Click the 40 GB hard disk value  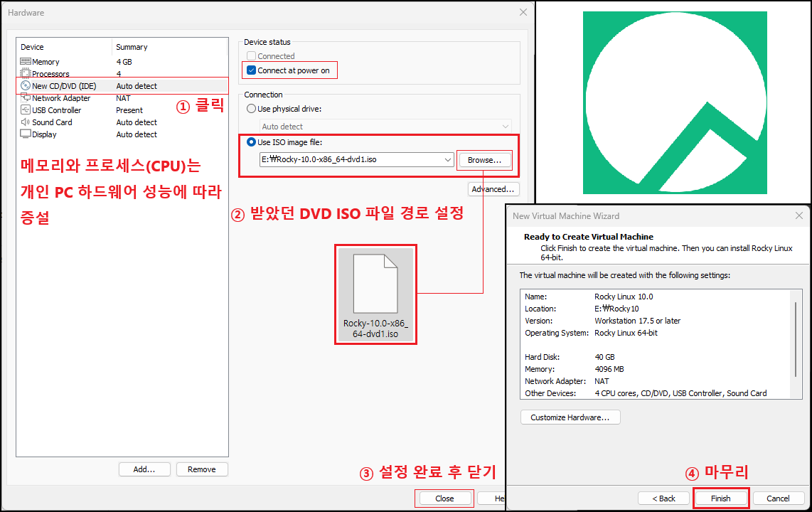click(x=605, y=357)
